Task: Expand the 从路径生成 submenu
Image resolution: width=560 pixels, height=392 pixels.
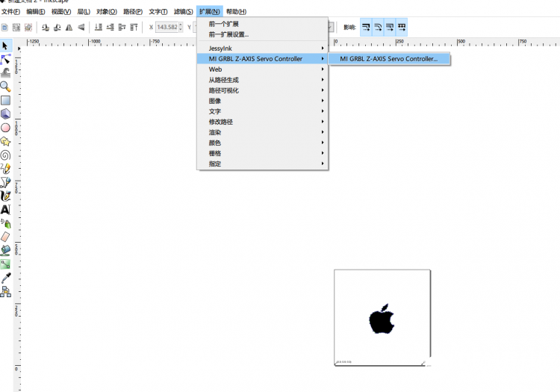Action: pyautogui.click(x=263, y=80)
